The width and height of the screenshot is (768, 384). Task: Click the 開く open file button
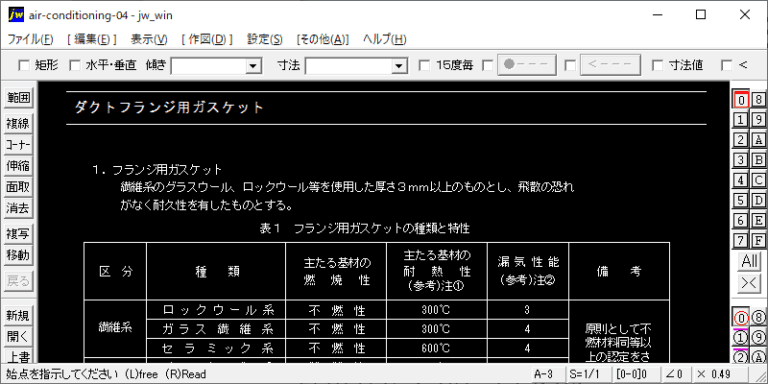pos(18,337)
